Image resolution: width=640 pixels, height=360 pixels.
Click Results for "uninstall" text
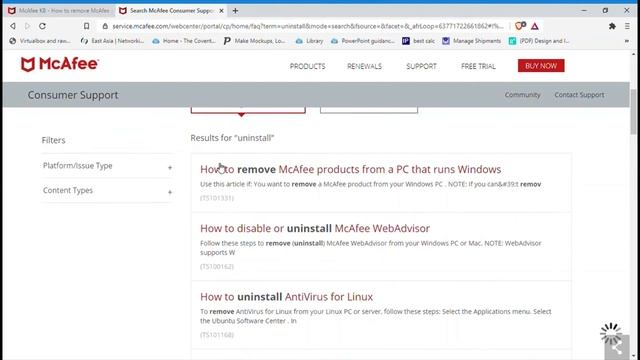[232, 138]
